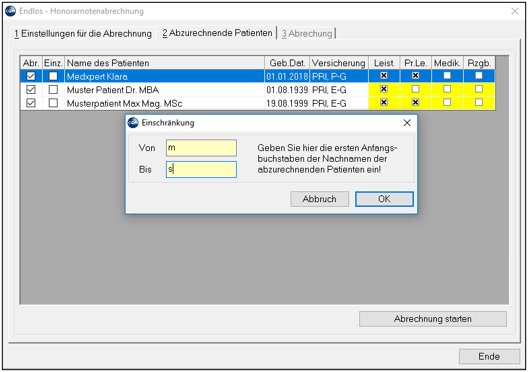
Task: Click the CGM logo icon in the Einschränkung title bar
Action: [x=133, y=123]
